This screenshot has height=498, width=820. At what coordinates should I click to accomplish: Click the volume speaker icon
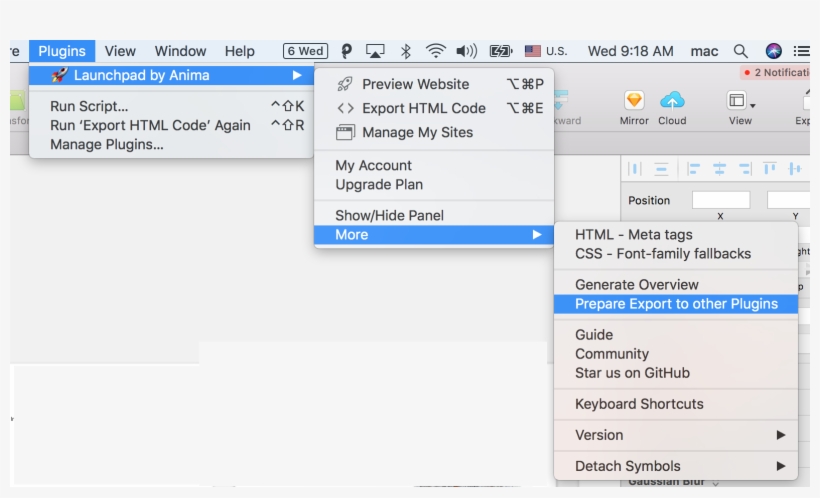466,51
